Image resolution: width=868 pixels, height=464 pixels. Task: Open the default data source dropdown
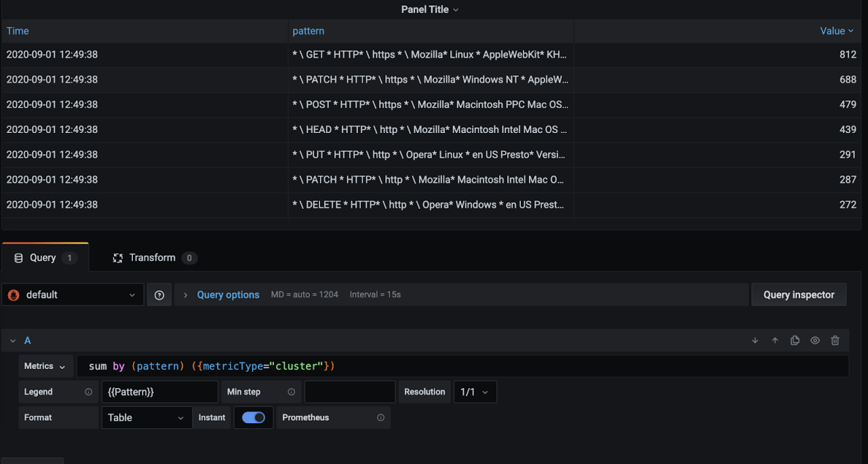coord(73,295)
